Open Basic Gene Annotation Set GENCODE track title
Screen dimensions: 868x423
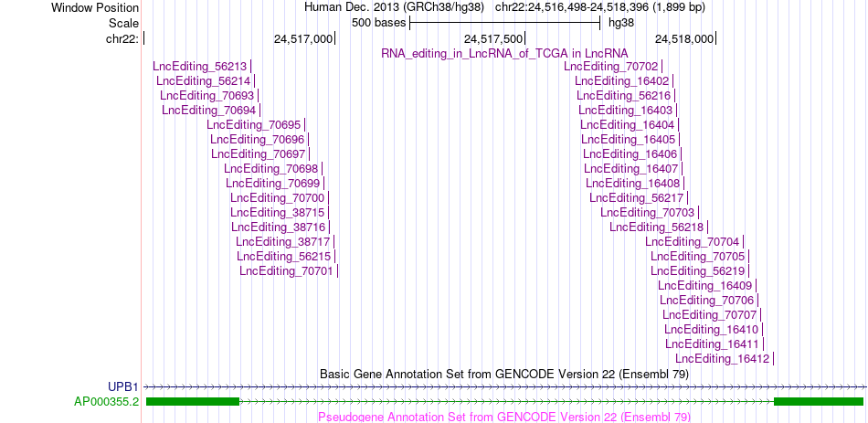[504, 374]
